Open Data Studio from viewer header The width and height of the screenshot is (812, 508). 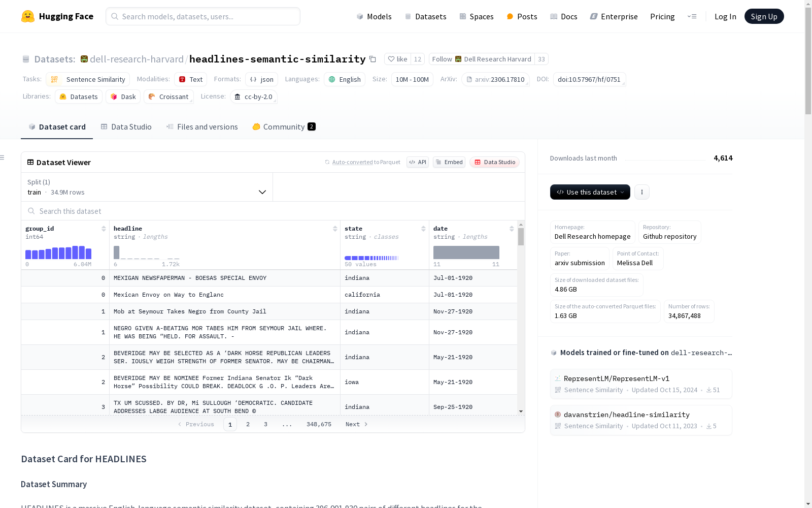click(495, 162)
